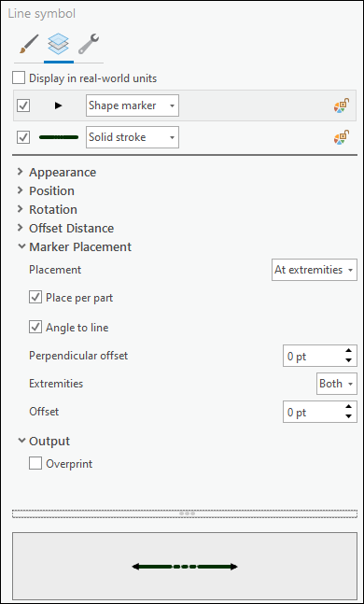Screen dimensions: 364x604
Task: Open the Shape marker type dropdown
Action: click(133, 105)
